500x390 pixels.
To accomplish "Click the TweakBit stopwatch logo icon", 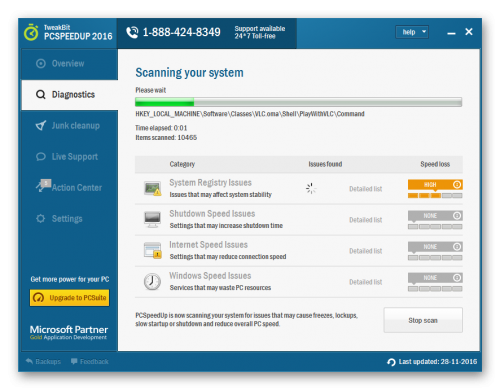I will tap(31, 33).
